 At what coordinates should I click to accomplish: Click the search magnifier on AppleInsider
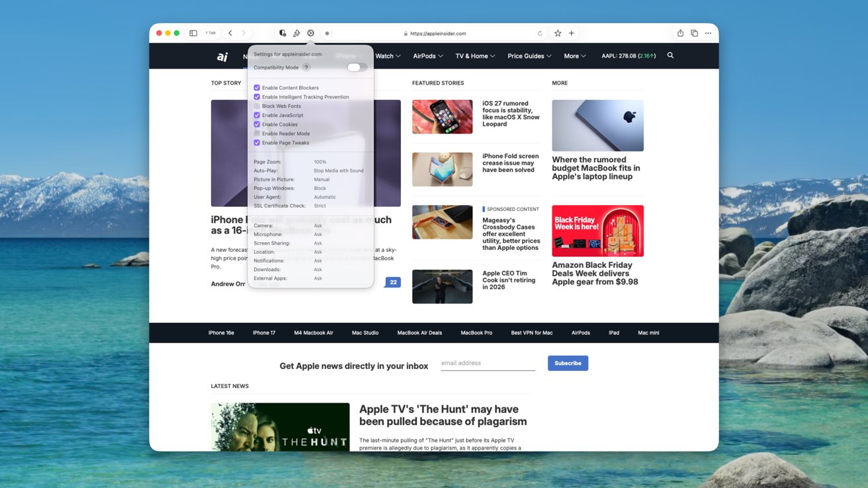(x=670, y=56)
